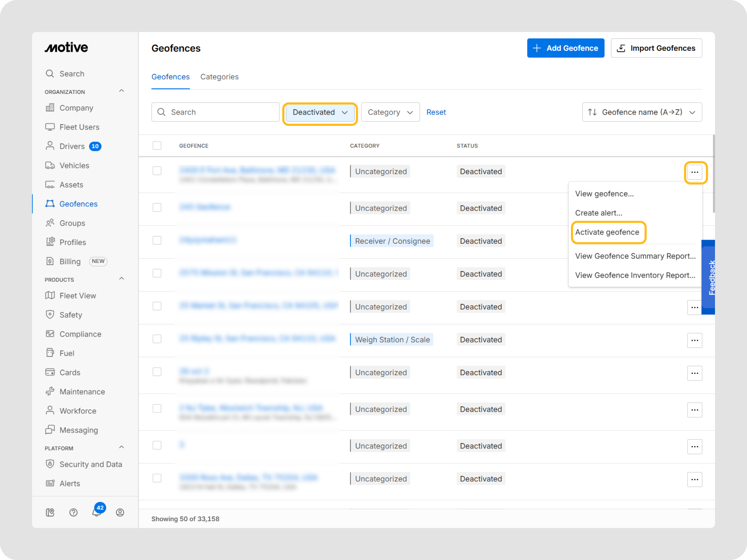Check the first geofence row checkbox
The height and width of the screenshot is (560, 747).
click(x=157, y=171)
